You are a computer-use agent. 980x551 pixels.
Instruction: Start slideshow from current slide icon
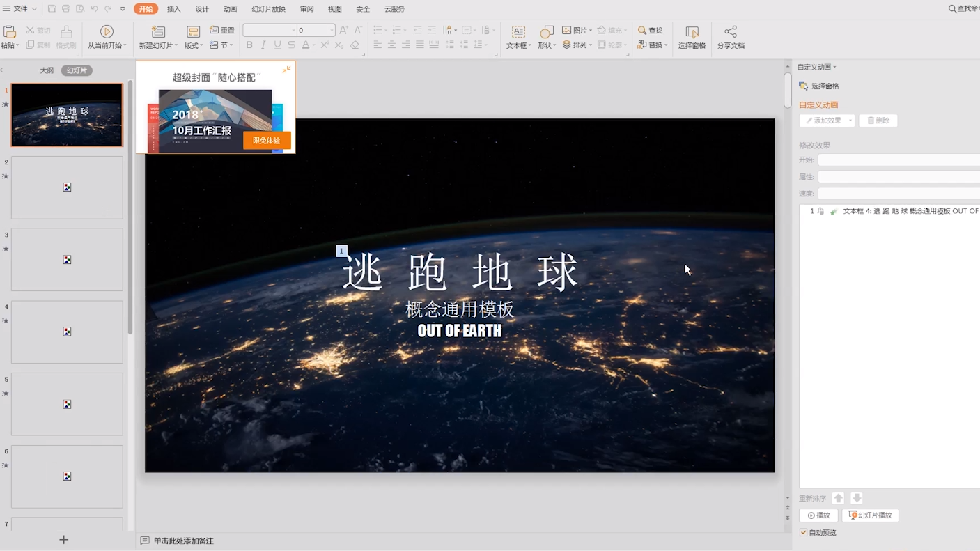[107, 31]
